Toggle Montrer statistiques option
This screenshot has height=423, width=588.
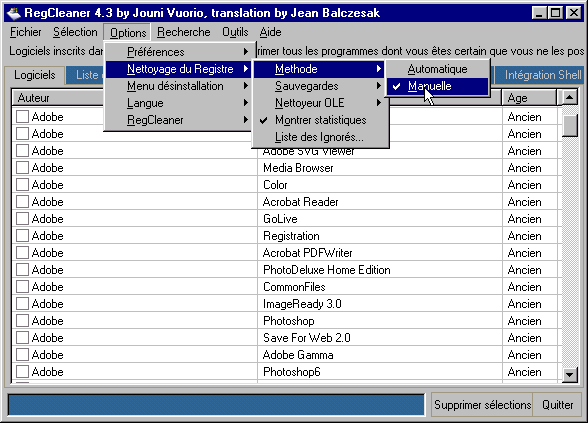[x=319, y=120]
